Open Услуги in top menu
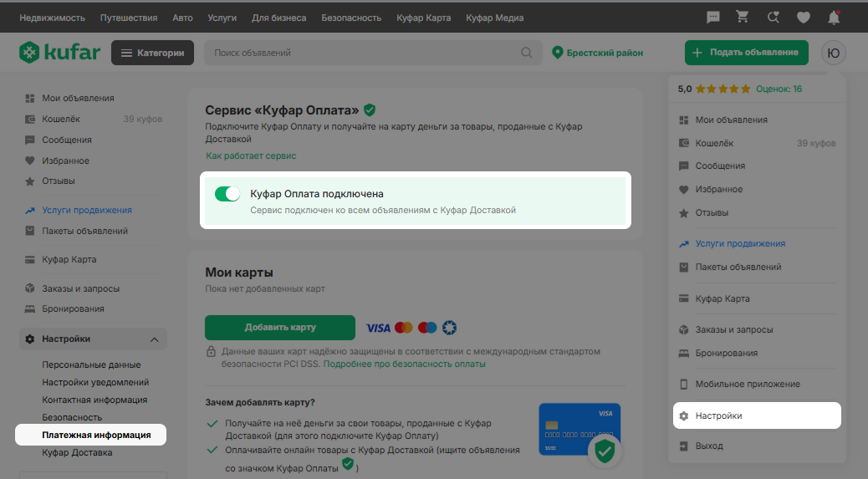The width and height of the screenshot is (868, 479). (x=222, y=18)
